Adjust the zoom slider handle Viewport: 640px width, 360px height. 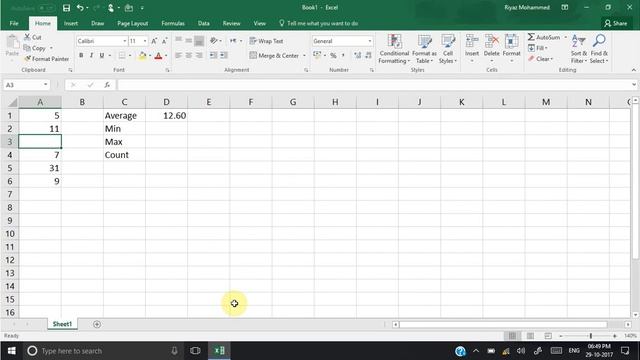[x=590, y=336]
